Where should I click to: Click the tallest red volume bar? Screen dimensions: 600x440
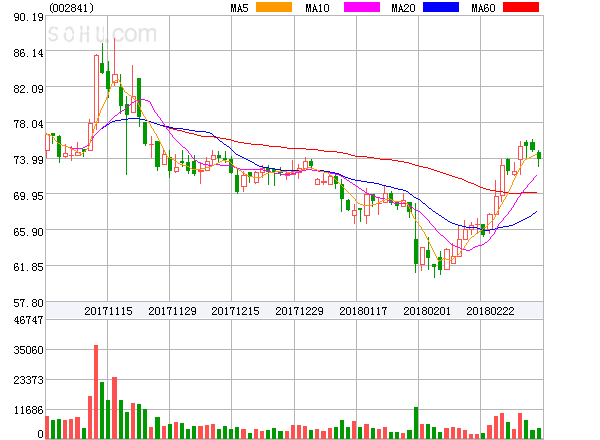tap(96, 392)
